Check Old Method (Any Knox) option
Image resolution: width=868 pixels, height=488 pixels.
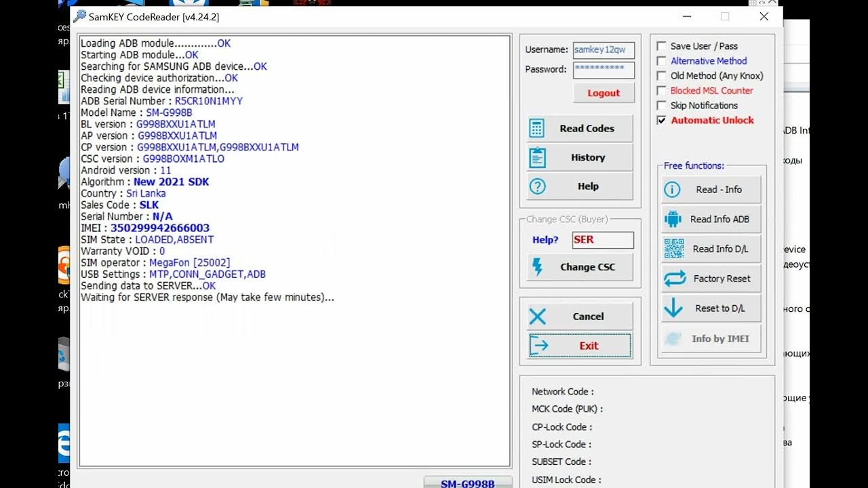tap(662, 76)
